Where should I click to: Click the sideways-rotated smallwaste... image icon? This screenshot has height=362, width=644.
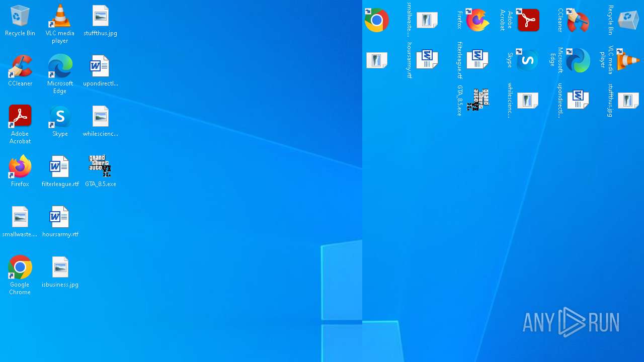427,20
